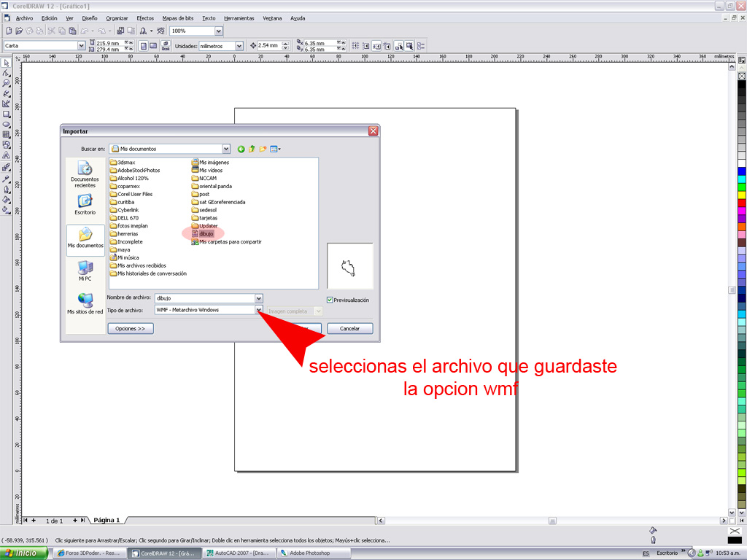The width and height of the screenshot is (747, 560).
Task: Switch to AutoCAD 2007 taskbar window
Action: [239, 553]
